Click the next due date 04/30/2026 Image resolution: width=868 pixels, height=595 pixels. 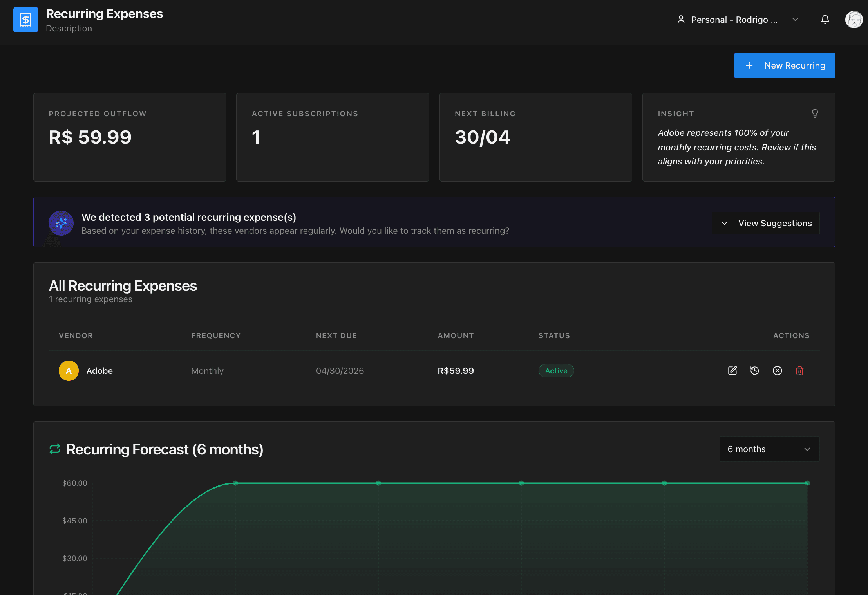pyautogui.click(x=340, y=371)
